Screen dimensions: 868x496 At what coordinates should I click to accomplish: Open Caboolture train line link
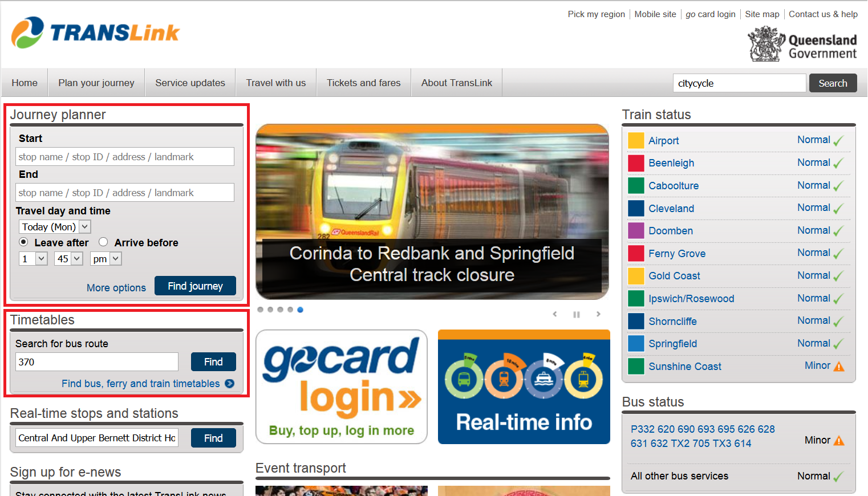[674, 186]
